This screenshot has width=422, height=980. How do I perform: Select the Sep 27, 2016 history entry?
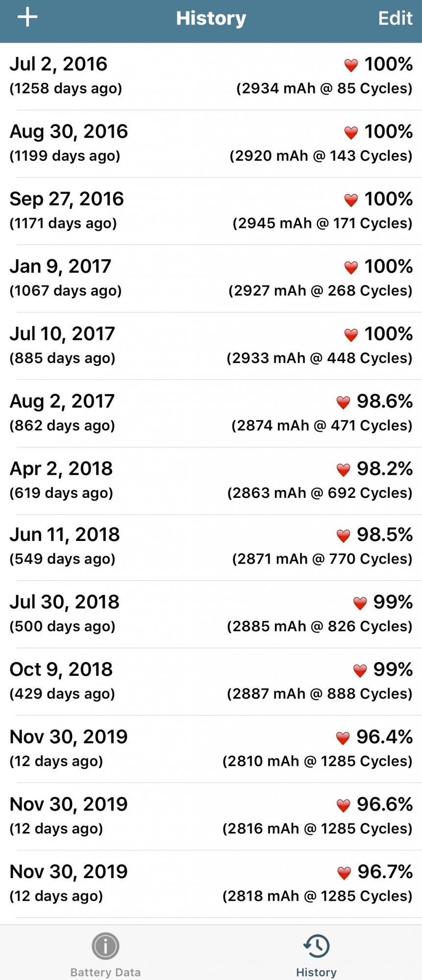click(211, 211)
